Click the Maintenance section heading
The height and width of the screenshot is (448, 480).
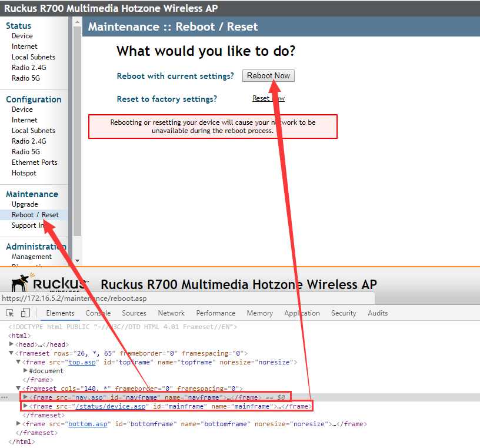coord(32,194)
